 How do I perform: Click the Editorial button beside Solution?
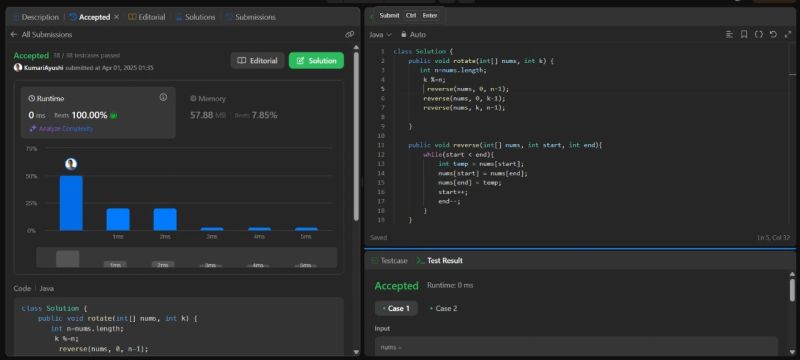(x=258, y=61)
